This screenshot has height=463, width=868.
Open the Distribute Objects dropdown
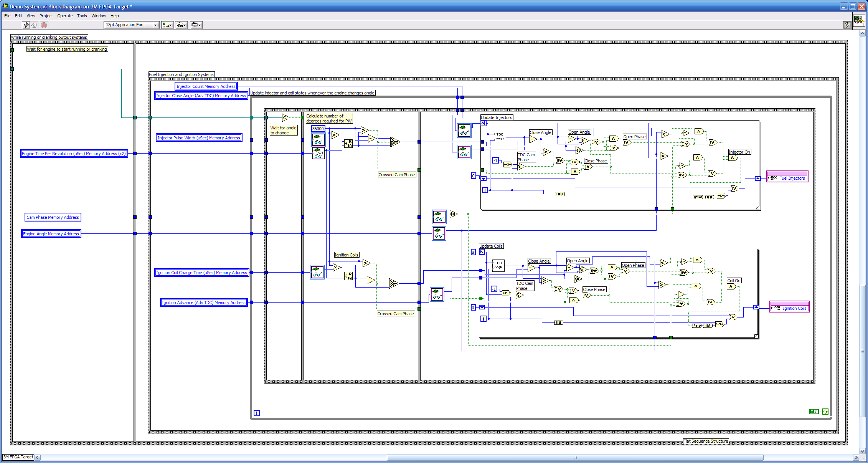tap(181, 25)
